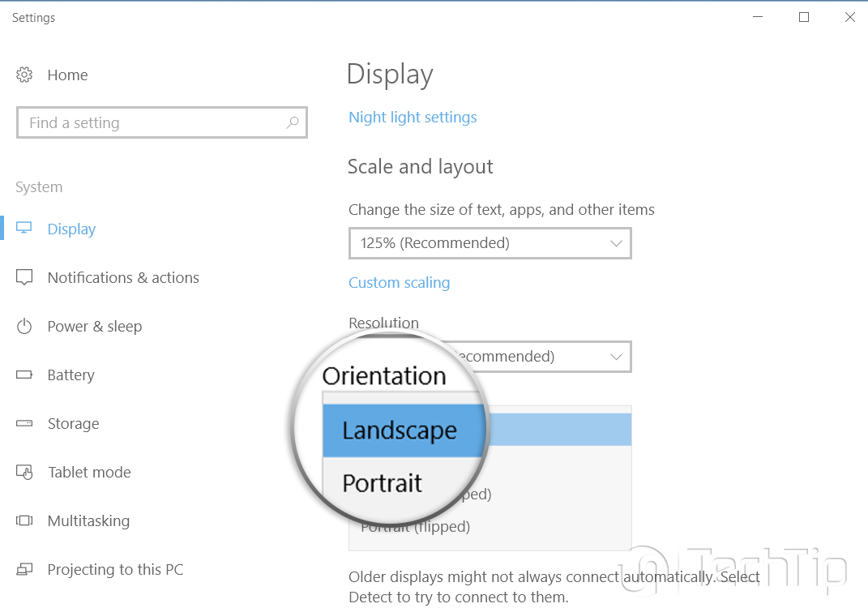
Task: Click the Home gear icon
Action: click(x=24, y=75)
